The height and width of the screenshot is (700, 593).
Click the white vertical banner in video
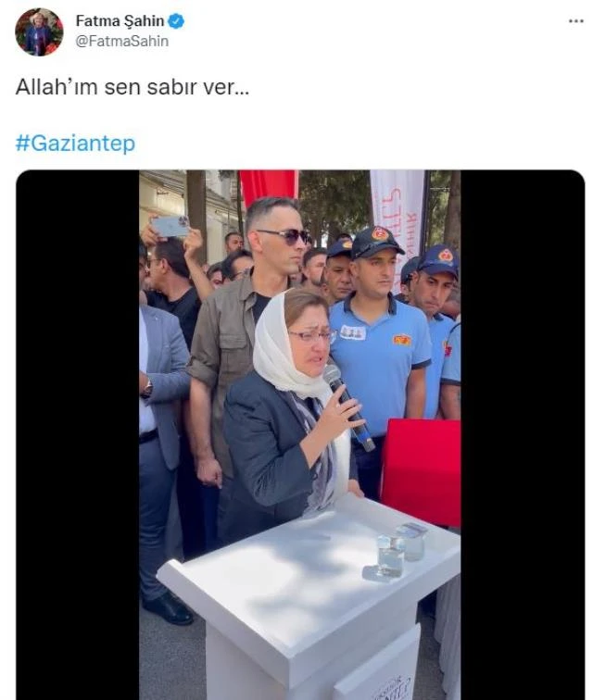(397, 213)
